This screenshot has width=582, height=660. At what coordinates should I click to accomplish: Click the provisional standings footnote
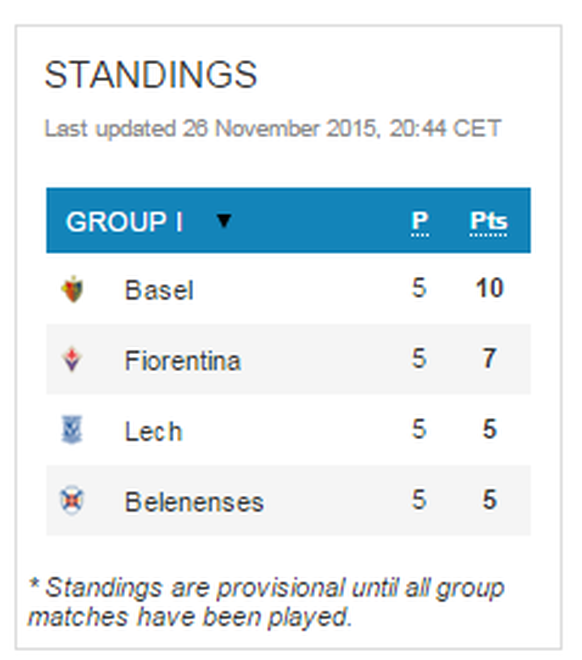click(266, 602)
